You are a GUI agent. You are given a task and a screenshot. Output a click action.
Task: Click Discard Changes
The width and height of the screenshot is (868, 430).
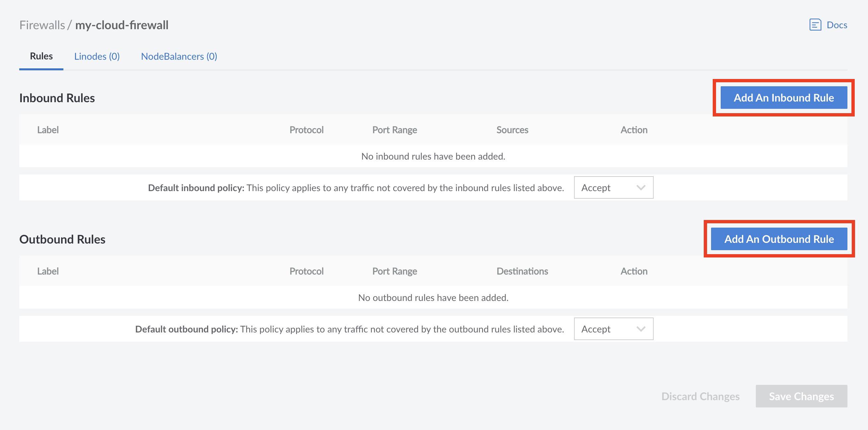(700, 396)
